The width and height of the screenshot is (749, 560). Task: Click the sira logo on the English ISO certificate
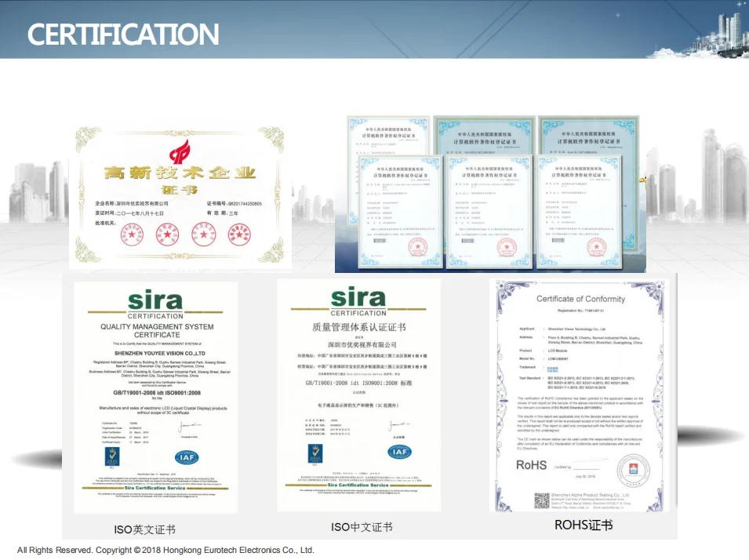tap(155, 301)
